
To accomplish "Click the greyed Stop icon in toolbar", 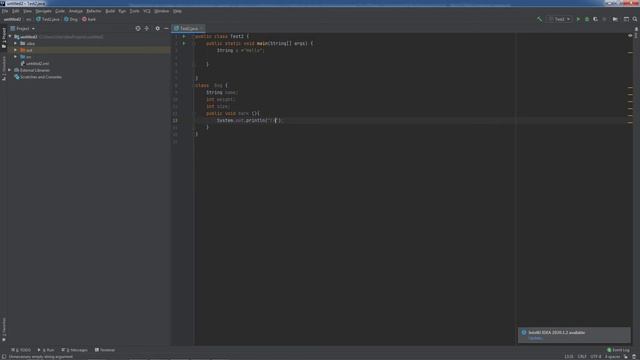I will coord(604,19).
